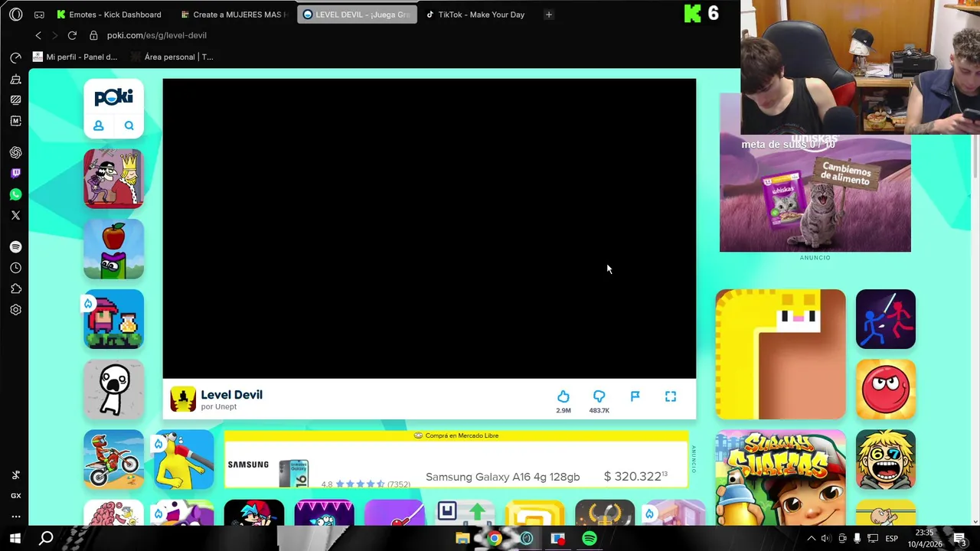The height and width of the screenshot is (551, 980).
Task: Open the dirt bike game thumbnail
Action: [x=113, y=459]
